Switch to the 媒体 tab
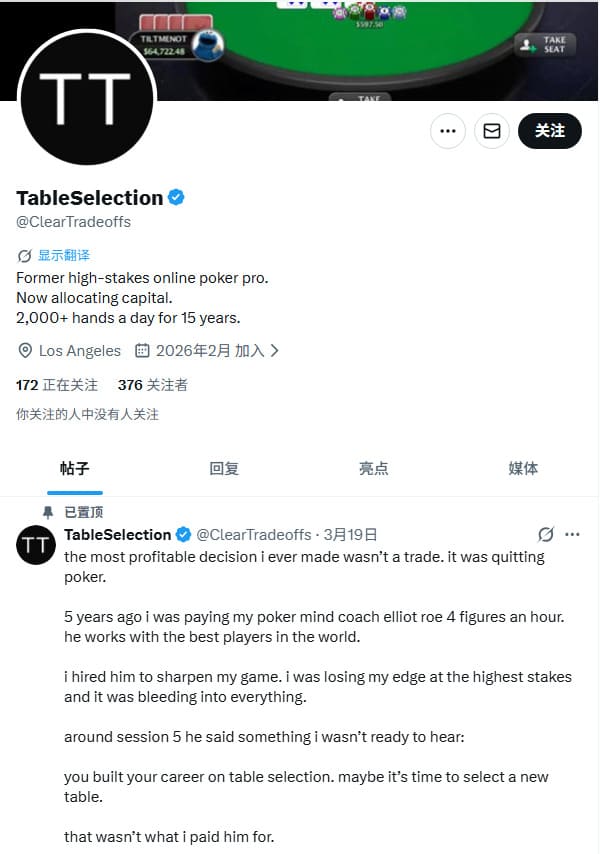 coord(524,468)
